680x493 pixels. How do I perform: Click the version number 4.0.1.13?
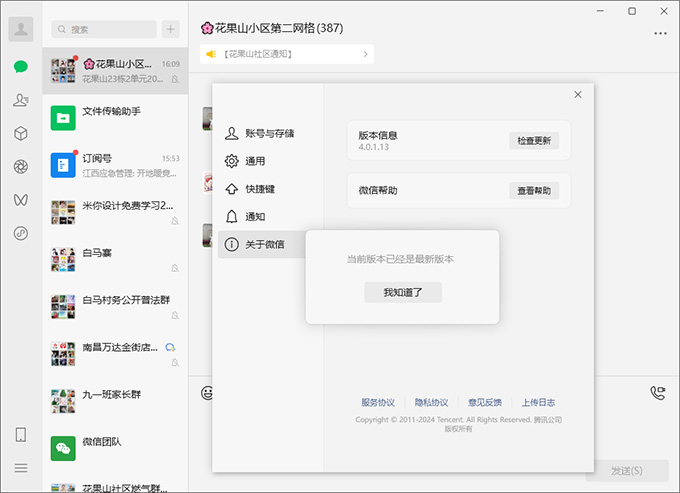373,147
